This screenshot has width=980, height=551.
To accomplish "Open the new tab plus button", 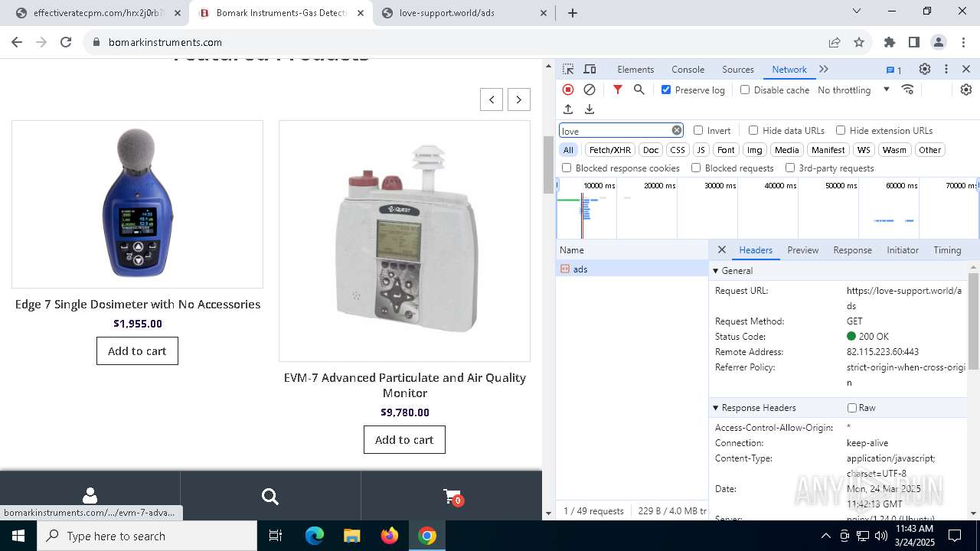I will coord(573,13).
